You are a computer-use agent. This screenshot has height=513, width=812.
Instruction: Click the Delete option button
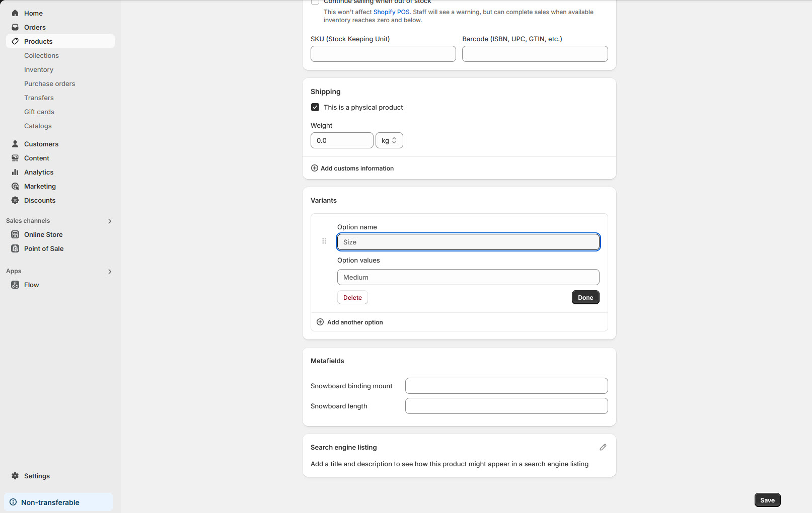(x=352, y=298)
